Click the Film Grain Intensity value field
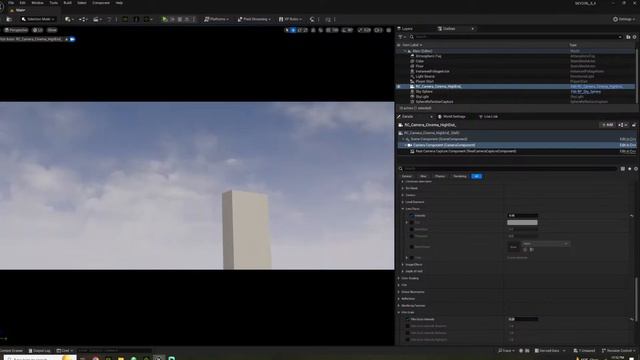The width and height of the screenshot is (640, 360). pos(522,320)
